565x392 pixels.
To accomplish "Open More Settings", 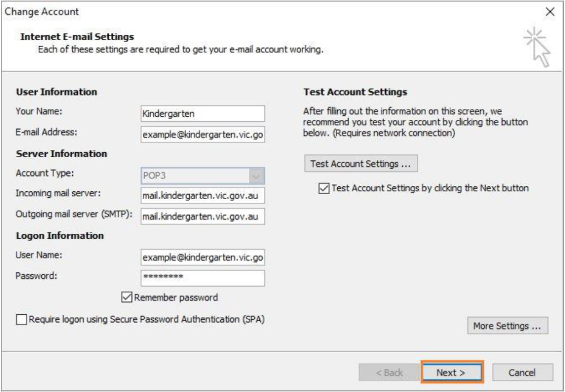I will click(508, 325).
